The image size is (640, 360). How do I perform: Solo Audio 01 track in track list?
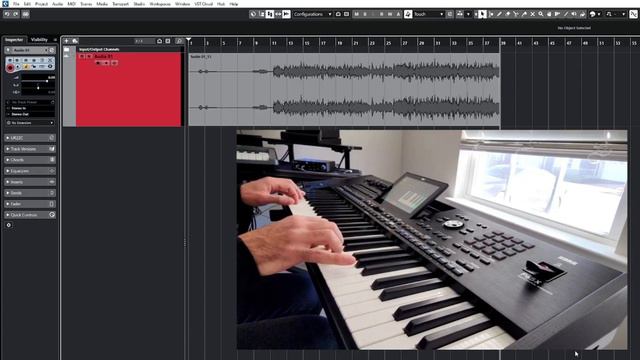[x=89, y=56]
